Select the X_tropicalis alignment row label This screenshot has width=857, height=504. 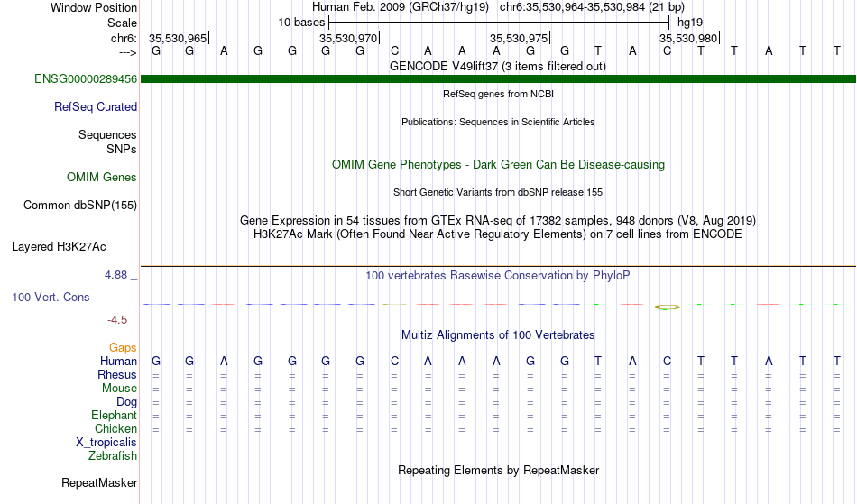point(106,443)
